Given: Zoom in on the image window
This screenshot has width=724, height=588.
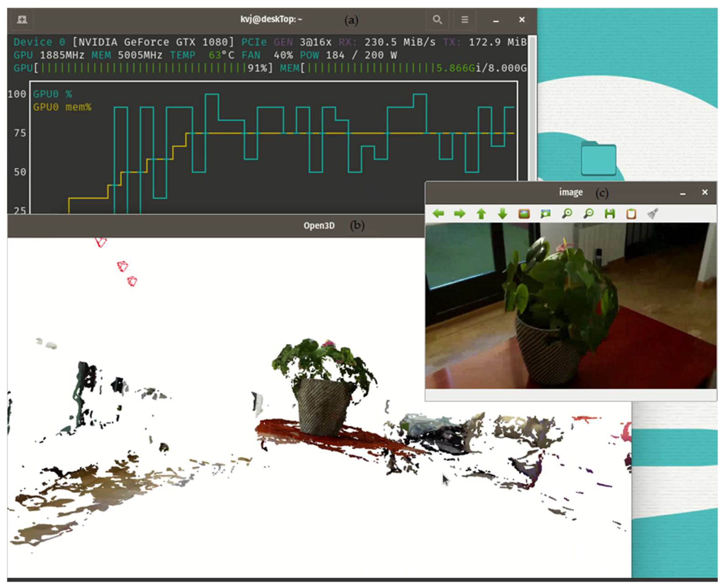Looking at the screenshot, I should click(x=567, y=214).
